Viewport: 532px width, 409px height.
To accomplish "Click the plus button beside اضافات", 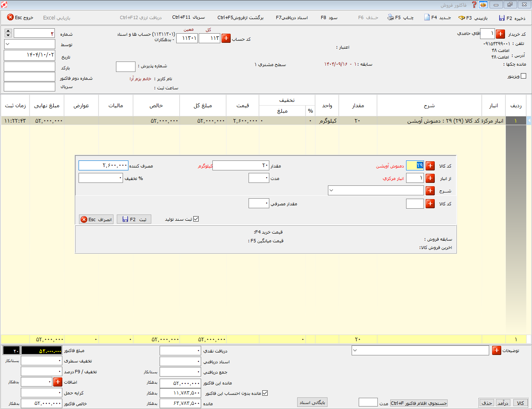I will click(x=58, y=382).
